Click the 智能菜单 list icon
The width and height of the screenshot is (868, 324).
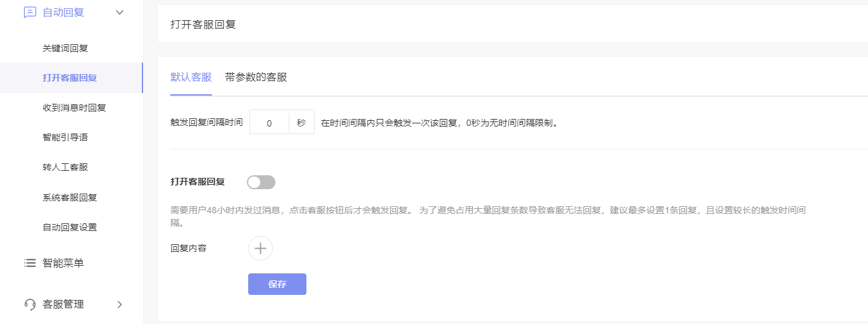pyautogui.click(x=30, y=263)
